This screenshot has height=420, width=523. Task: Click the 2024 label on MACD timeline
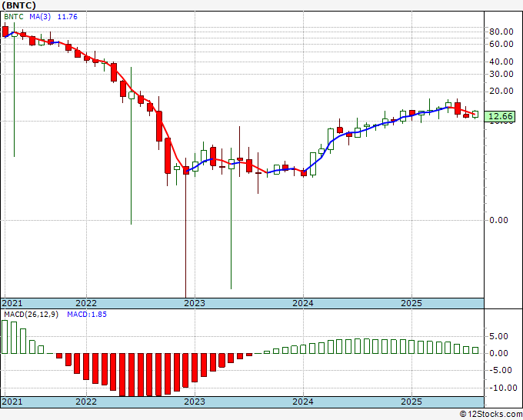(303, 402)
